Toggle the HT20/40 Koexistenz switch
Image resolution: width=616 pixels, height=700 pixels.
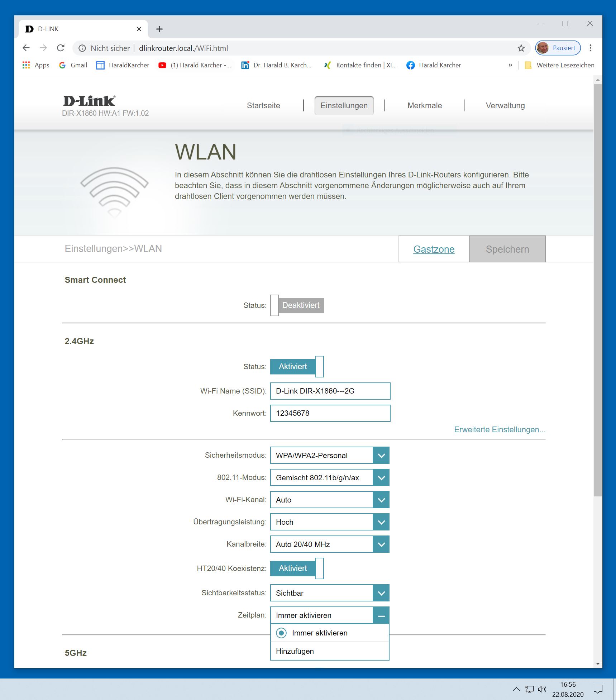tap(297, 568)
